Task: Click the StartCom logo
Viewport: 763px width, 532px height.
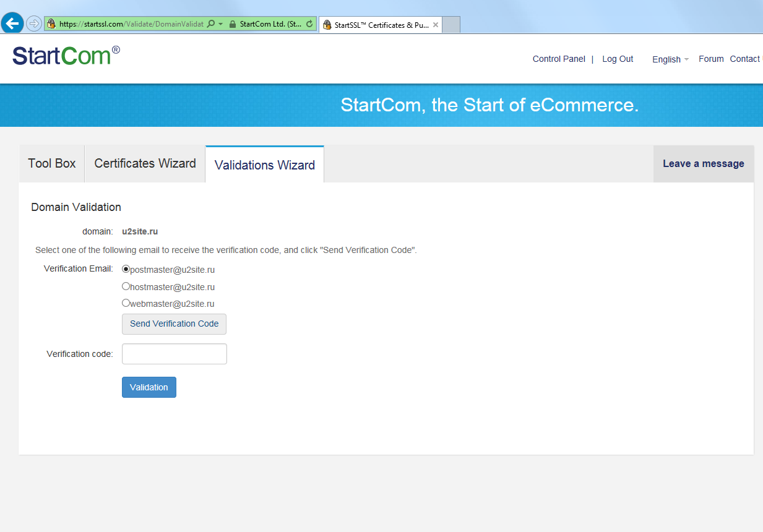Action: coord(66,56)
